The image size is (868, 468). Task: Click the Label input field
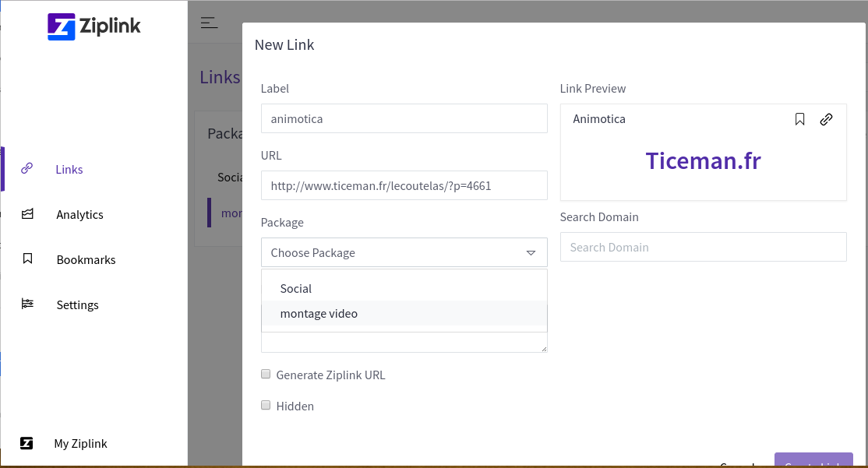point(404,118)
